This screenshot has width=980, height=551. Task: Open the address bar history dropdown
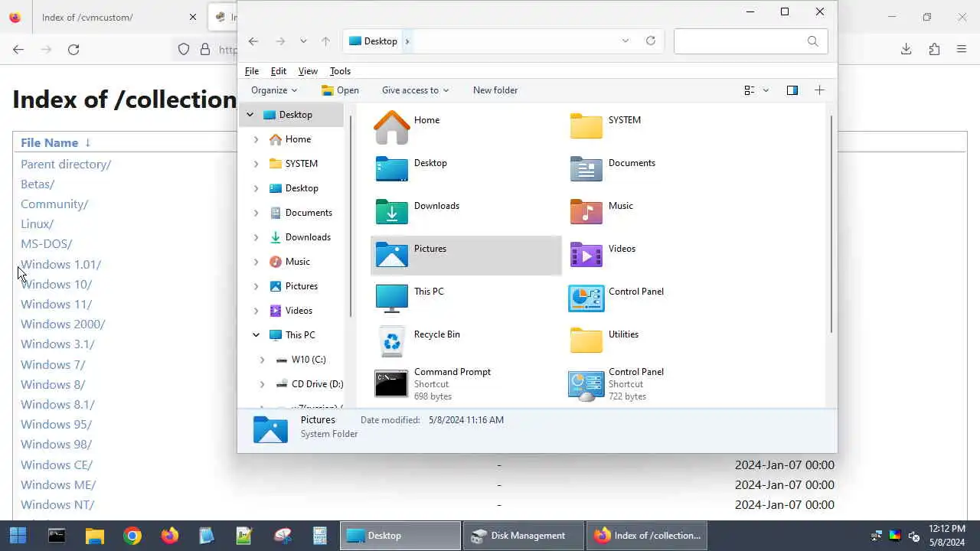click(626, 41)
